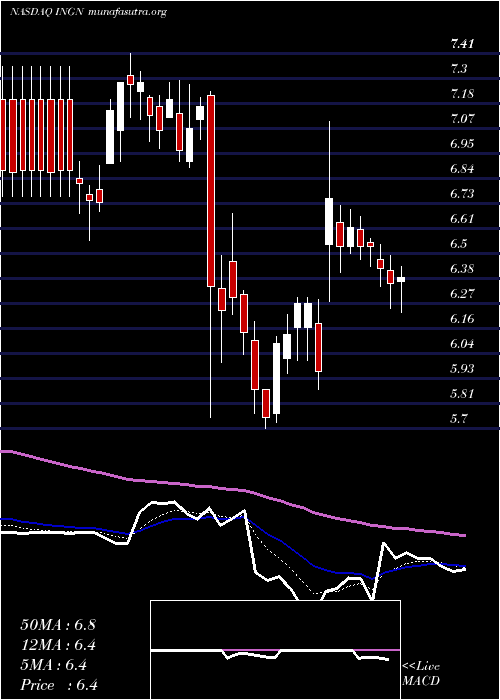Select the 6.95 price axis label
The height and width of the screenshot is (700, 500).
click(x=462, y=144)
